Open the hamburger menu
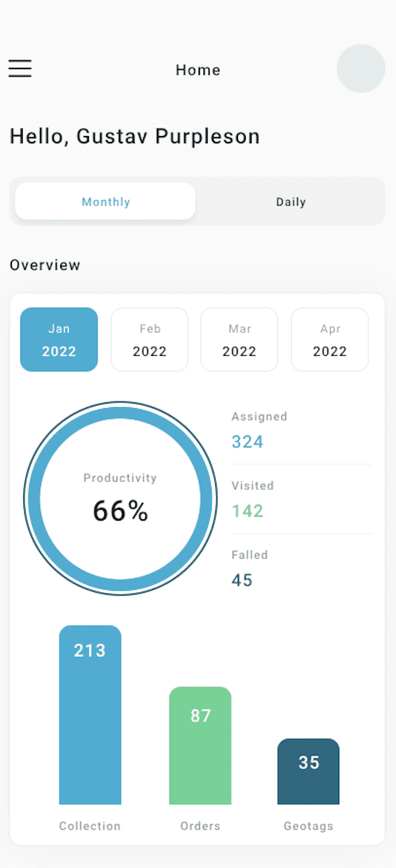Viewport: 396px width, 868px height. pos(20,69)
